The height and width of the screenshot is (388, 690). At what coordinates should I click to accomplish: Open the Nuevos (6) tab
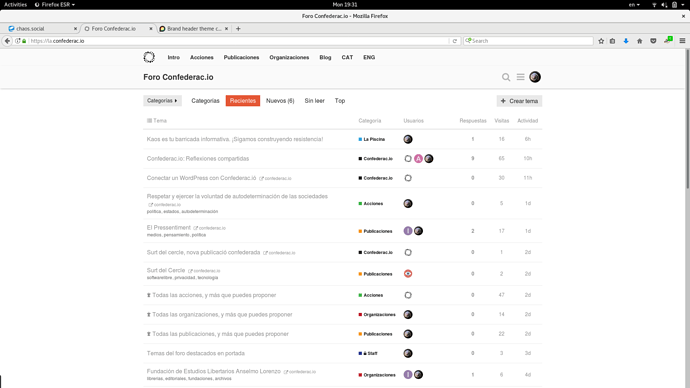point(280,101)
